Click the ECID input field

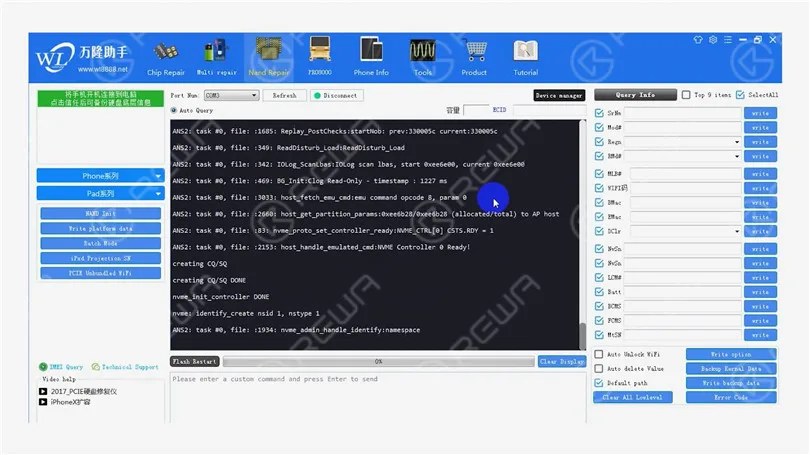tap(549, 110)
